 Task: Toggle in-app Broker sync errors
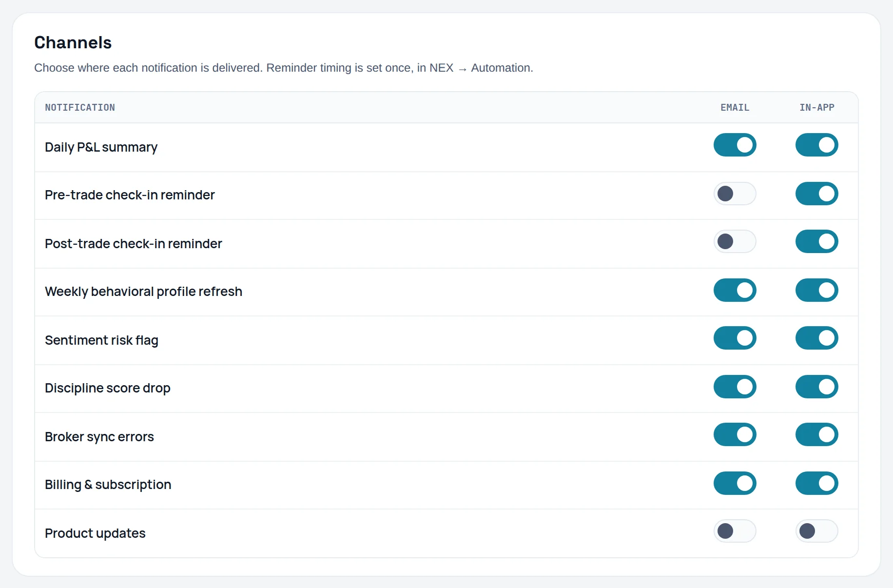tap(816, 434)
